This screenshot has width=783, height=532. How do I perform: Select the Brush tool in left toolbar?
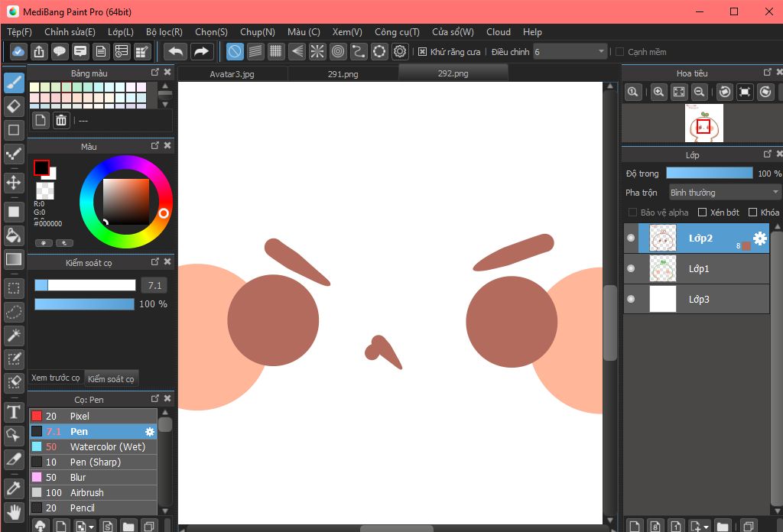[14, 83]
